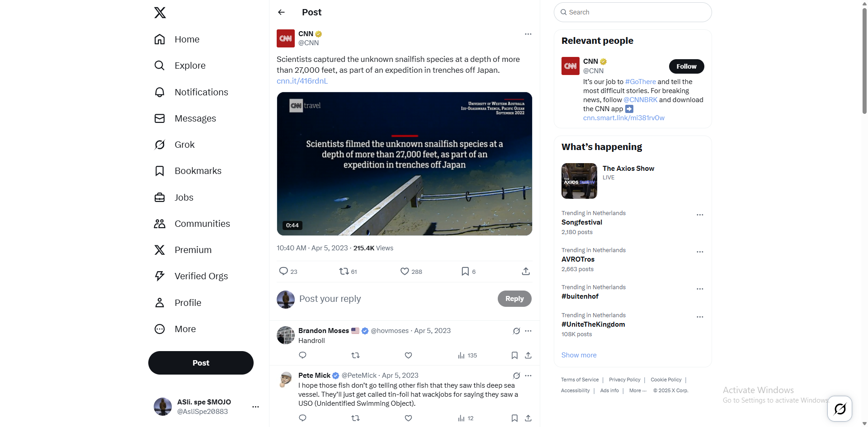Viewport: 868px width, 427px height.
Task: Click reply comment icon with 23 replies
Action: pos(283,271)
